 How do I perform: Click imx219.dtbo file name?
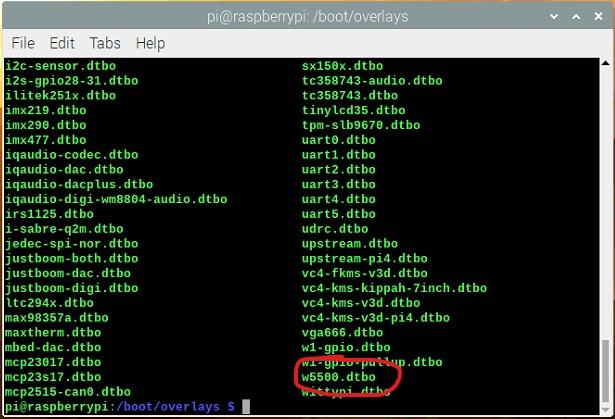46,110
